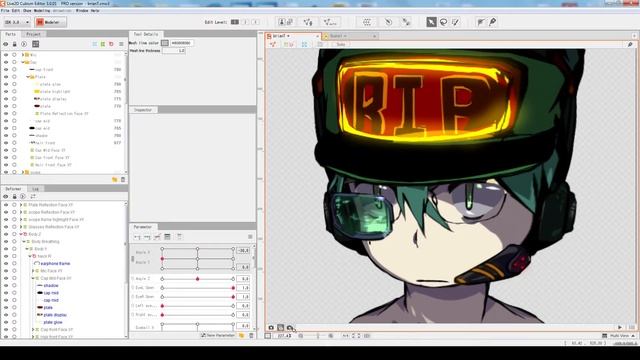Collapse the Cap folder in Parts

tap(23, 62)
